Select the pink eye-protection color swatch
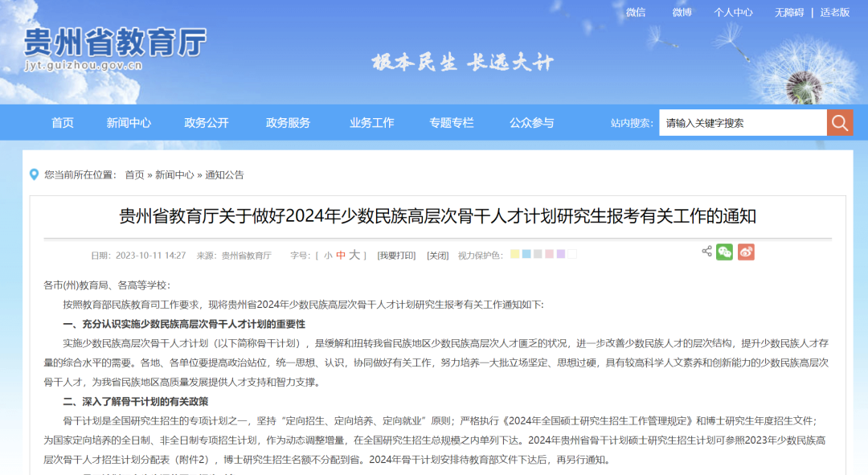The image size is (868, 475). tap(549, 255)
